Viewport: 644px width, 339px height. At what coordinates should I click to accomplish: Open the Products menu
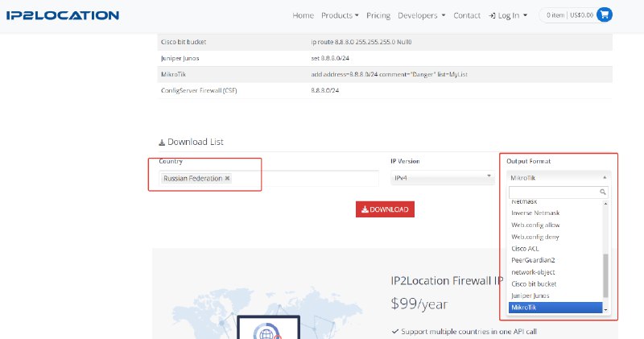[x=340, y=15]
